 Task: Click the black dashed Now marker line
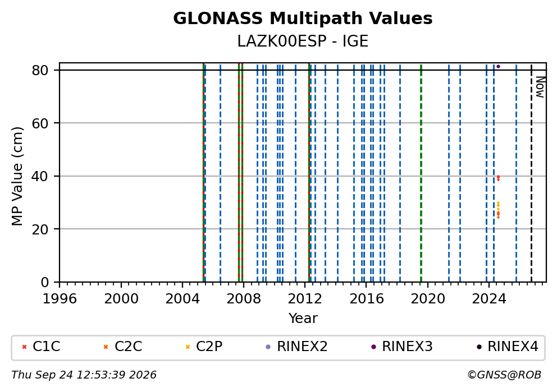point(531,173)
